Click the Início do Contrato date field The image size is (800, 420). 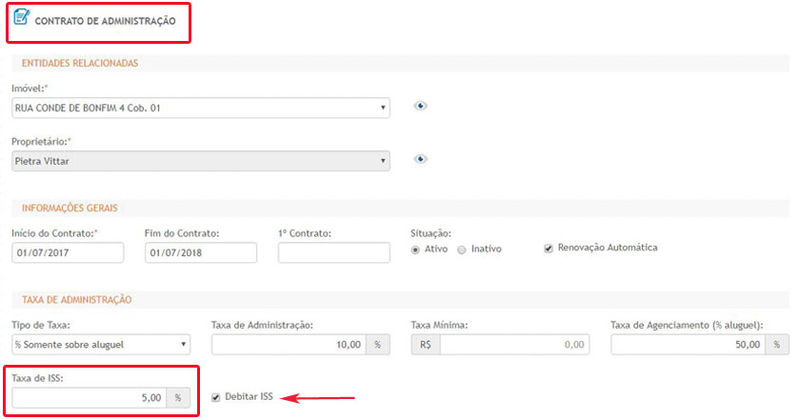[67, 252]
